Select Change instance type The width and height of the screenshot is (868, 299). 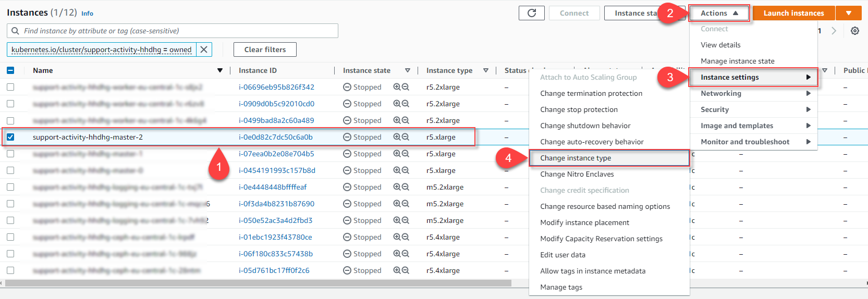tap(609, 158)
